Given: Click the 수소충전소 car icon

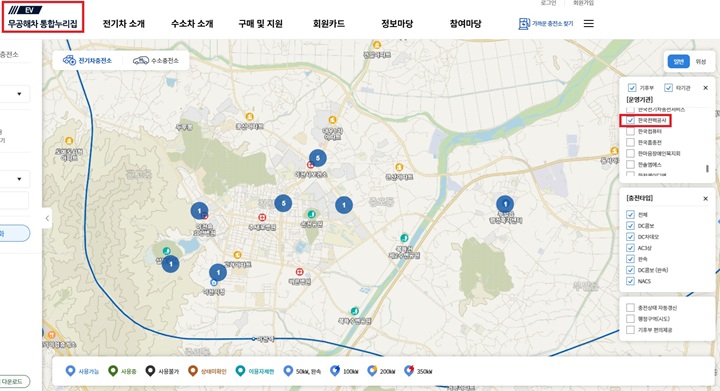Looking at the screenshot, I should point(141,61).
